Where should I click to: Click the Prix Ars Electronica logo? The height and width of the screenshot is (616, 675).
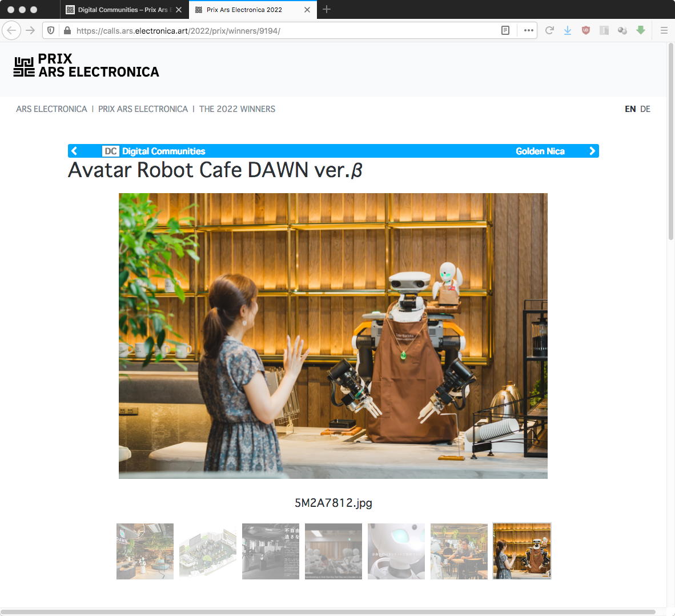click(86, 66)
